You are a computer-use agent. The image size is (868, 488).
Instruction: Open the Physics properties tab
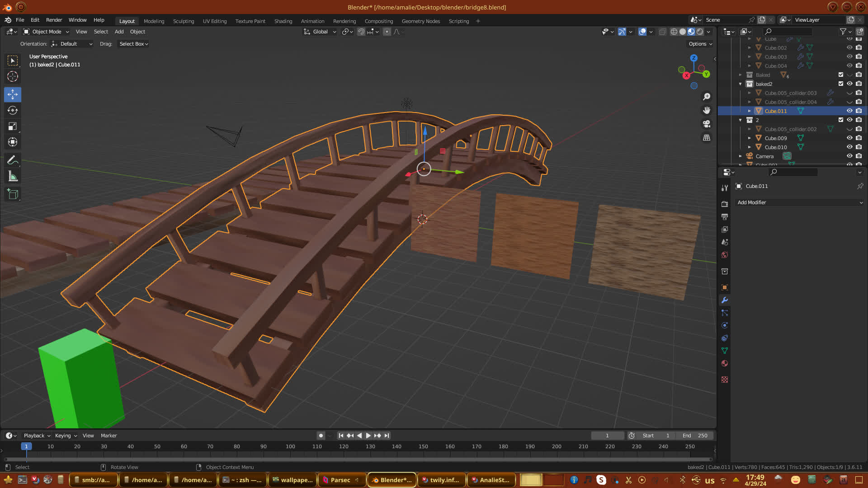click(x=725, y=325)
